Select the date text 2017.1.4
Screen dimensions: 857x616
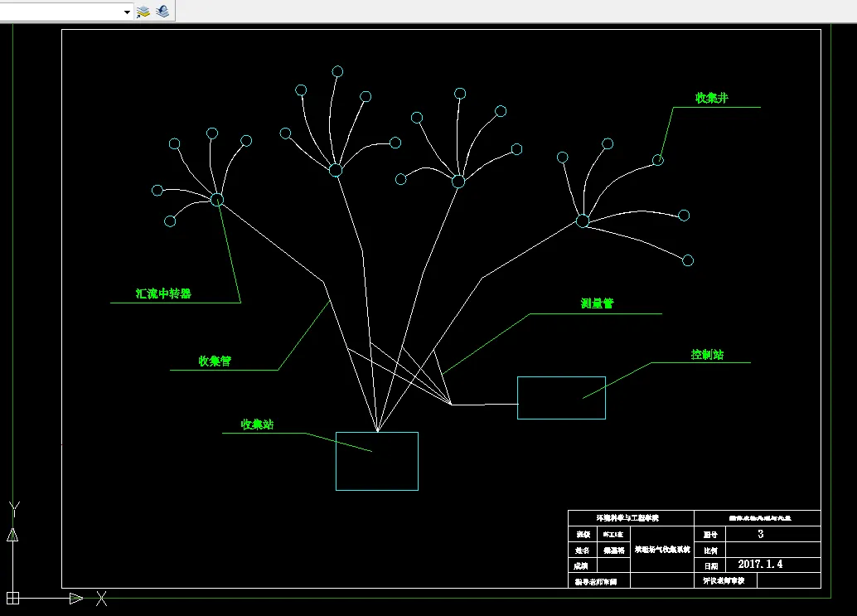tap(760, 564)
